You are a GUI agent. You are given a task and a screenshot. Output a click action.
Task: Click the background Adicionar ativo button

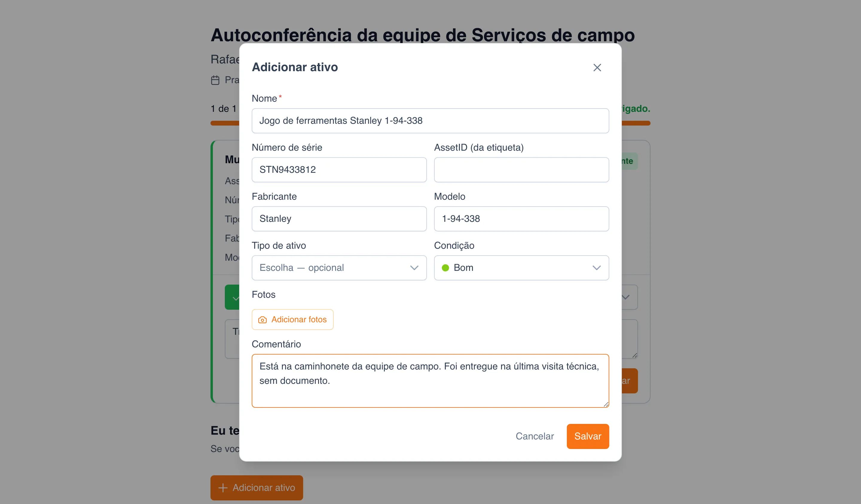coord(257,488)
